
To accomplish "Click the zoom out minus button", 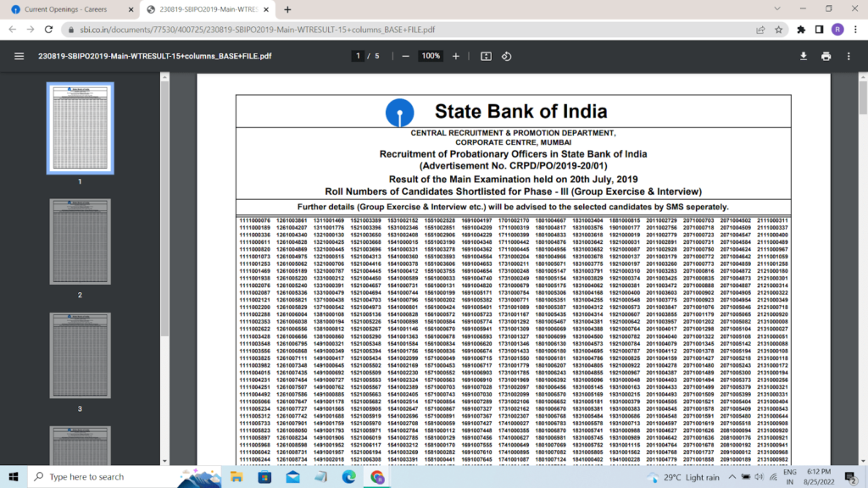I will tap(406, 56).
